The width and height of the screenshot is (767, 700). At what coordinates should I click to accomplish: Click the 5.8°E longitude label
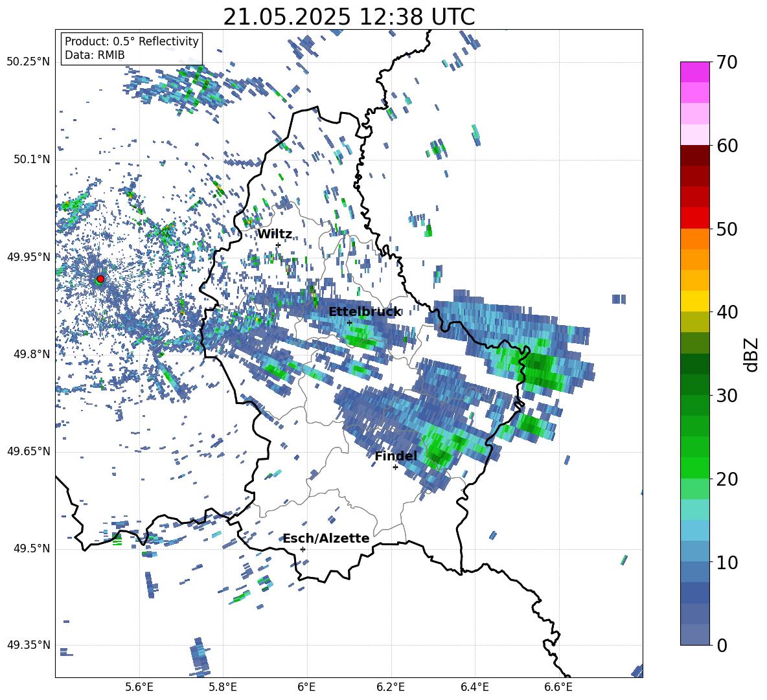[x=223, y=687]
